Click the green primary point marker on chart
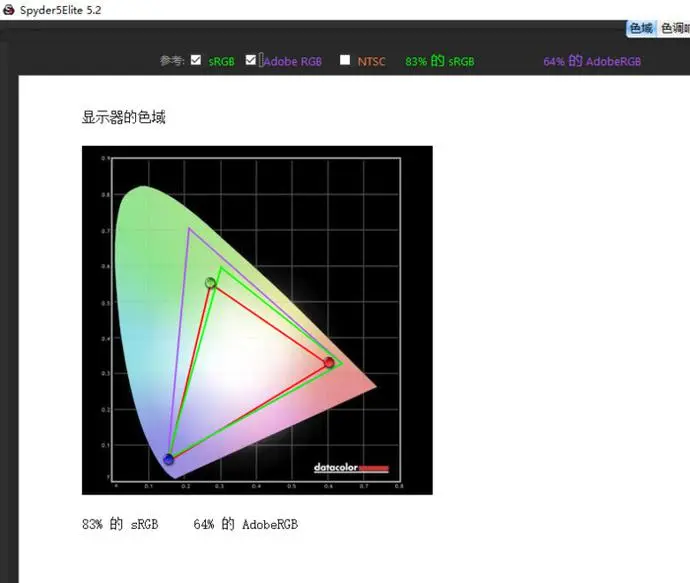 point(211,282)
